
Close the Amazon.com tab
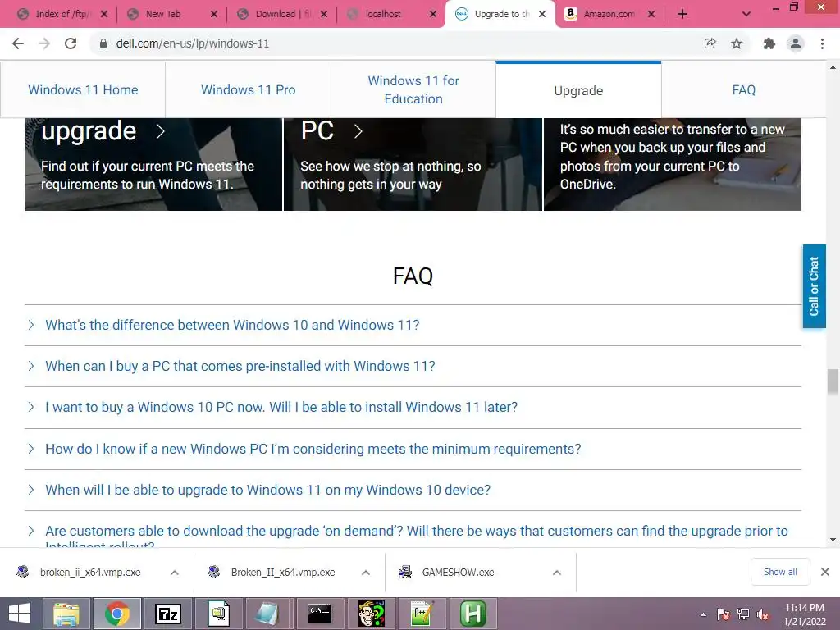coord(651,14)
